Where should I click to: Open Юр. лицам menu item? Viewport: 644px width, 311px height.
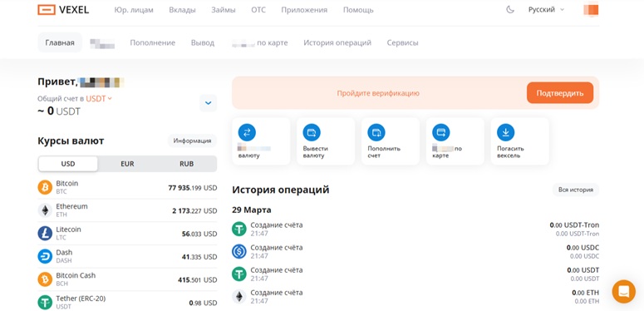click(134, 10)
